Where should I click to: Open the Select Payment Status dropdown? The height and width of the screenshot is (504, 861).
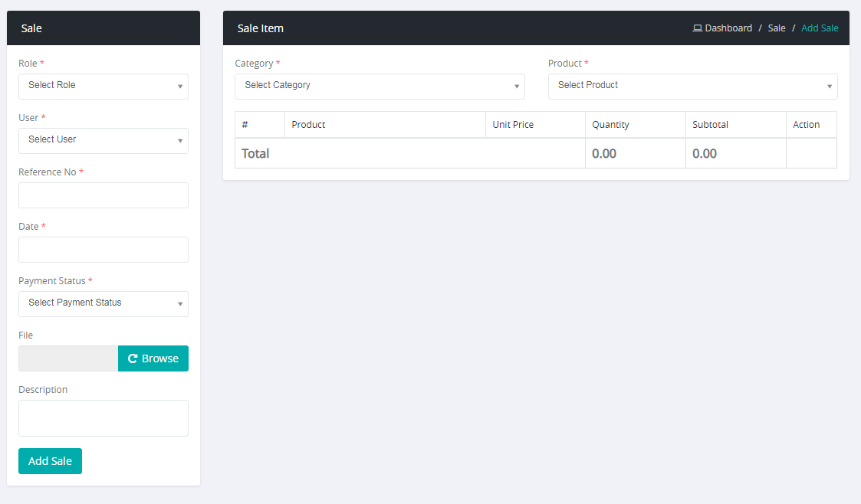(x=104, y=303)
